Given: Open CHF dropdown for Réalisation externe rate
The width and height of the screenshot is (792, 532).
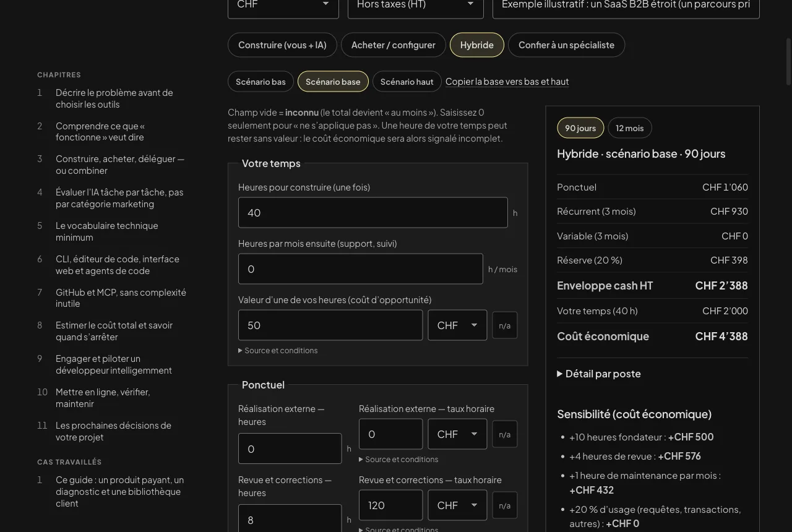Looking at the screenshot, I should click(457, 434).
